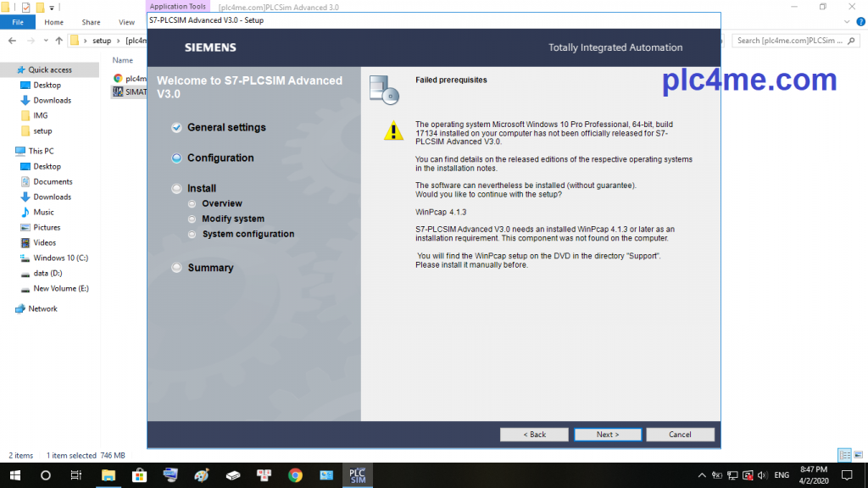Viewport: 868px width, 488px height.
Task: Open the File menu in Explorer
Action: coord(17,23)
